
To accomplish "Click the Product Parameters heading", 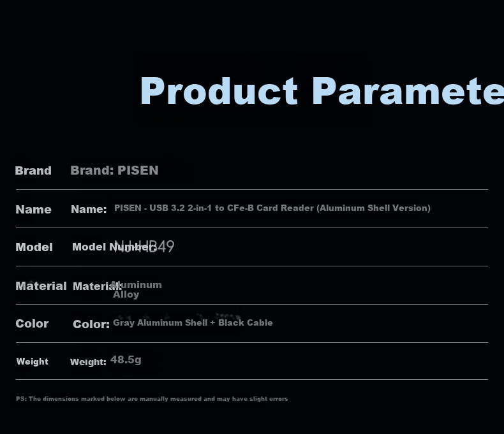I will tap(322, 91).
